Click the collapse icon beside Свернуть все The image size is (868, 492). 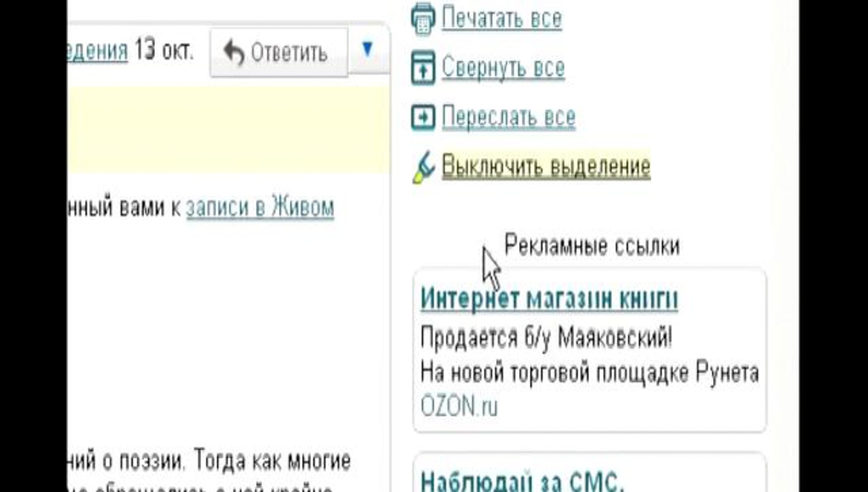coord(423,68)
